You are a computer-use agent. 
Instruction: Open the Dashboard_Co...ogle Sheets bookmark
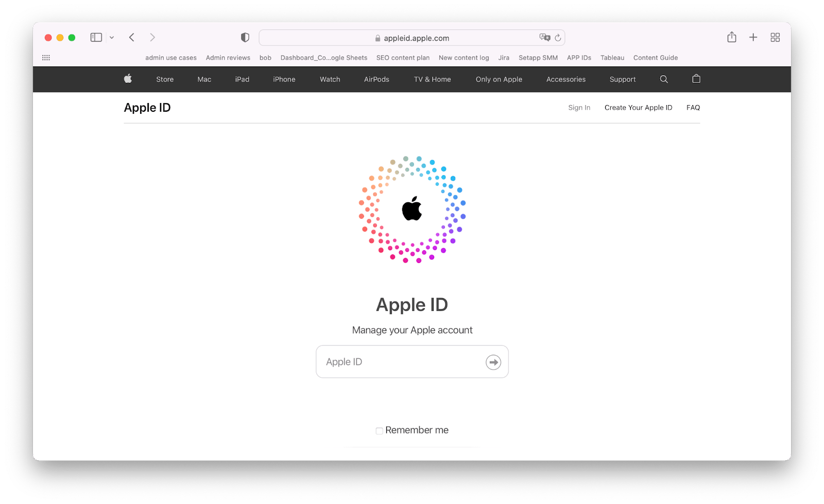[x=324, y=58]
